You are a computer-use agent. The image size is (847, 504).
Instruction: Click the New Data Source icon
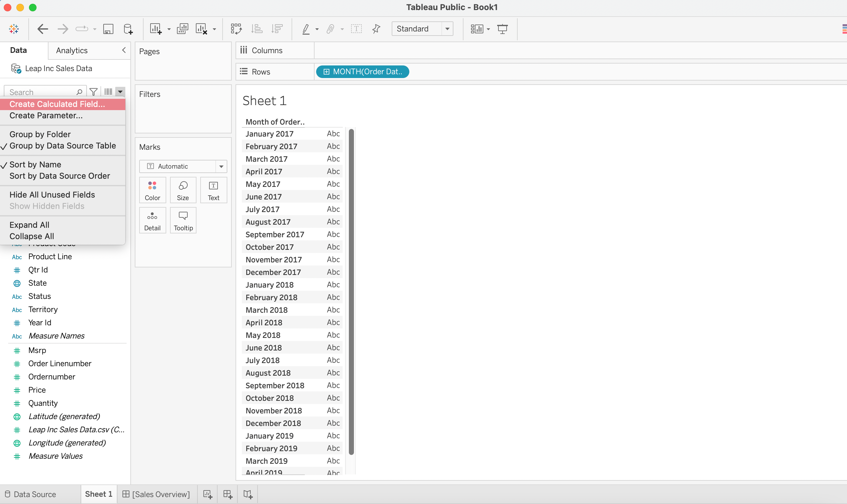point(128,29)
